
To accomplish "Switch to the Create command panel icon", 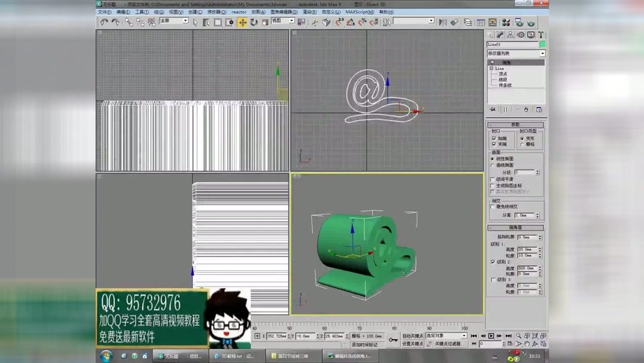I will pyautogui.click(x=491, y=35).
